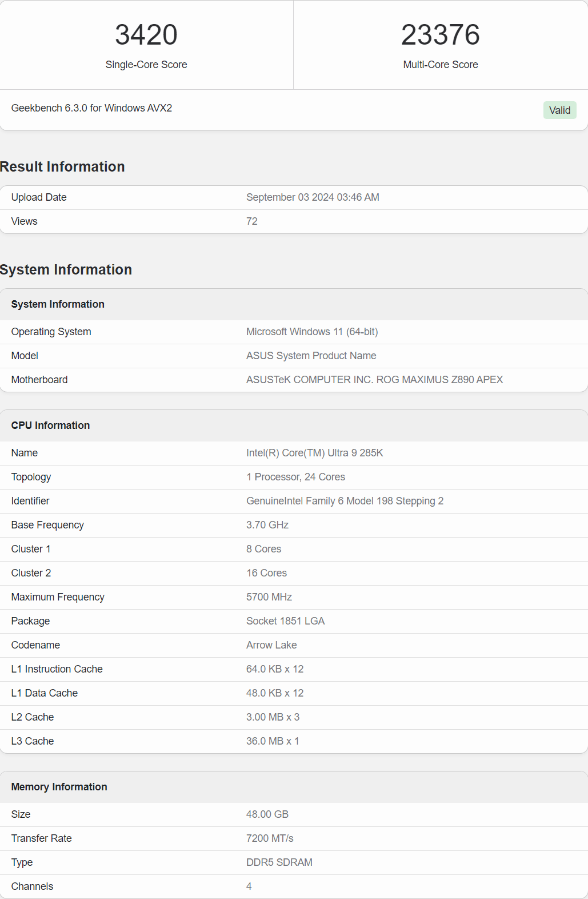588x899 pixels.
Task: Select the System Information table header
Action: 58,304
